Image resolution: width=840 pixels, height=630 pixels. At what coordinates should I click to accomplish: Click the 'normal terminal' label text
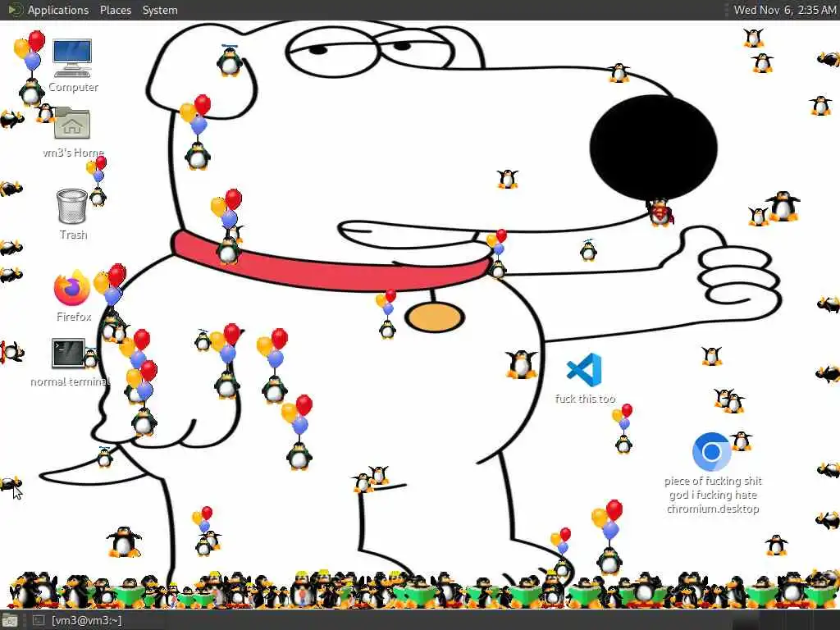[x=70, y=382]
